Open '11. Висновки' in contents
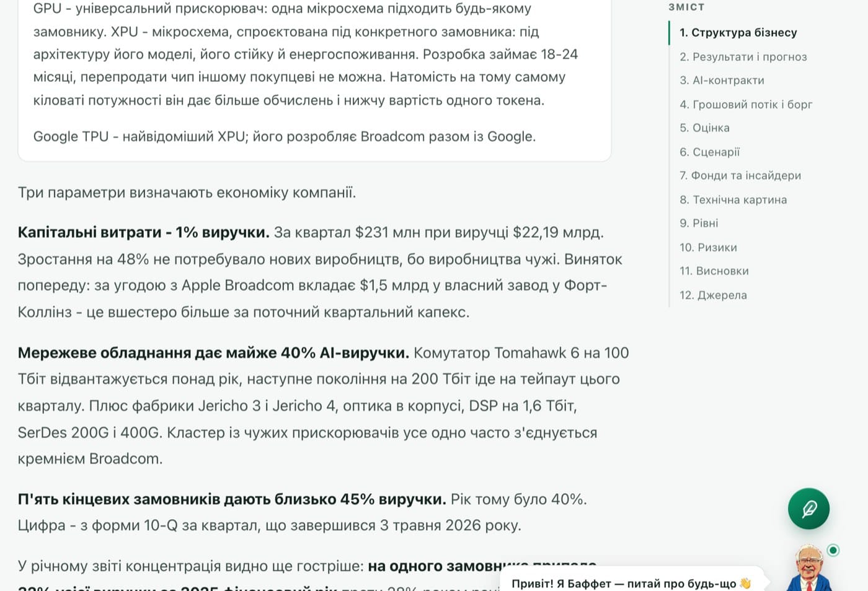Image resolution: width=868 pixels, height=591 pixels. 714,271
